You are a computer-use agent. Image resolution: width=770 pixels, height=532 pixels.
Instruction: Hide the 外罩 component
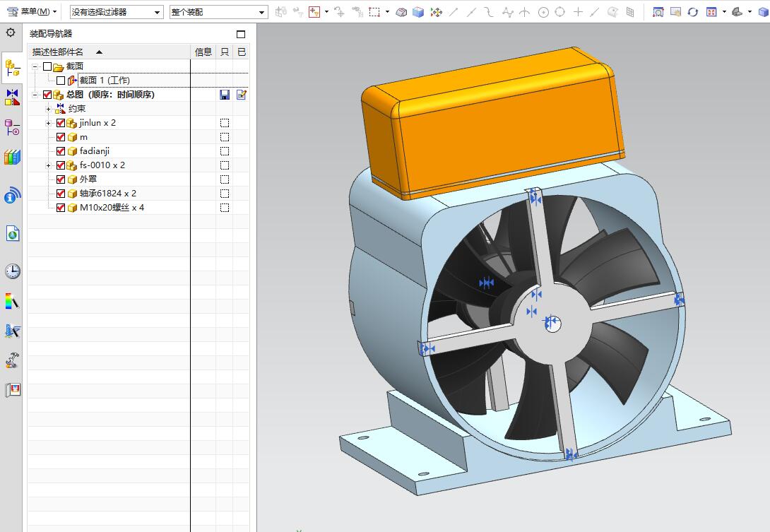pos(61,179)
